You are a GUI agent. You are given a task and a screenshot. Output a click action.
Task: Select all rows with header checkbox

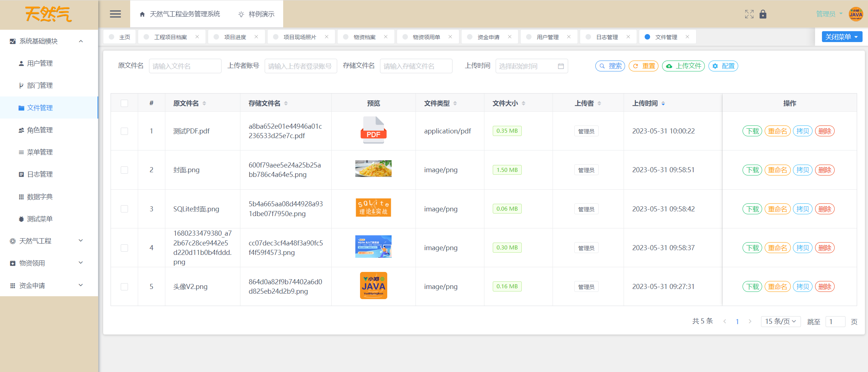(x=124, y=103)
